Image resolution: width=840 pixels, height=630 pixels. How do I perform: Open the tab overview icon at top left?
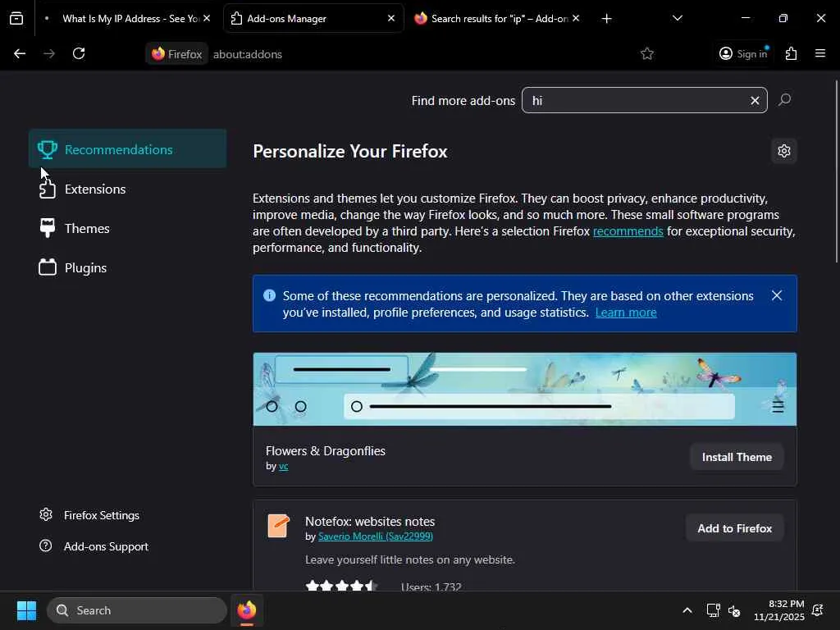tap(16, 18)
